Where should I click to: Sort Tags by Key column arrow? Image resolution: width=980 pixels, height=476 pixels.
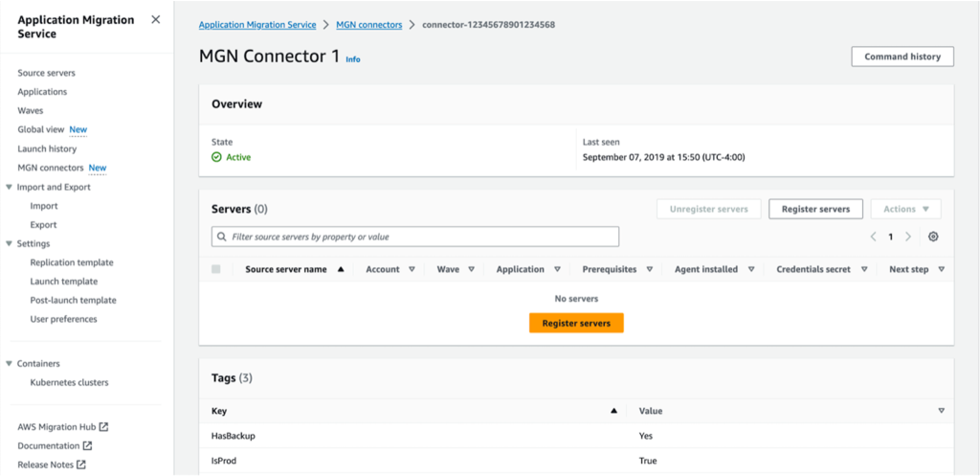613,411
